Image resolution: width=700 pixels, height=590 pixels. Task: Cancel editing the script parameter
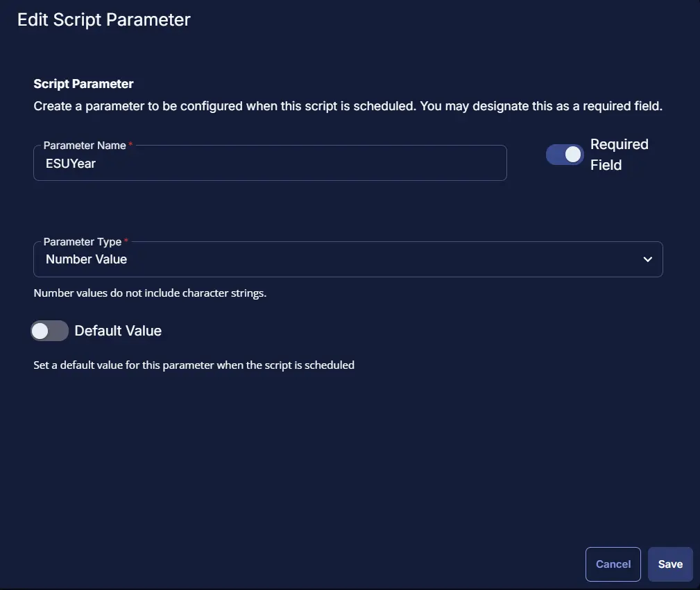pos(613,564)
